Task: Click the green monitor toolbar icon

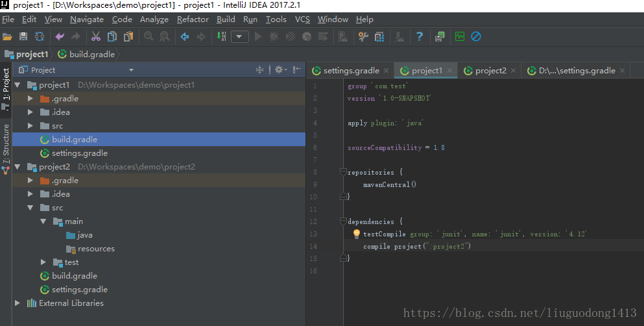Action: 460,36
